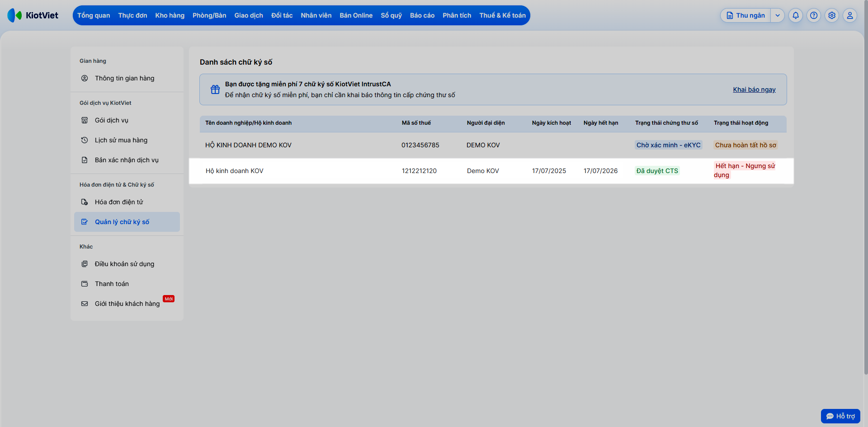The height and width of the screenshot is (427, 868).
Task: Click the Tên doanh nghiệp/Hộ kinh doanh header
Action: pyautogui.click(x=248, y=123)
